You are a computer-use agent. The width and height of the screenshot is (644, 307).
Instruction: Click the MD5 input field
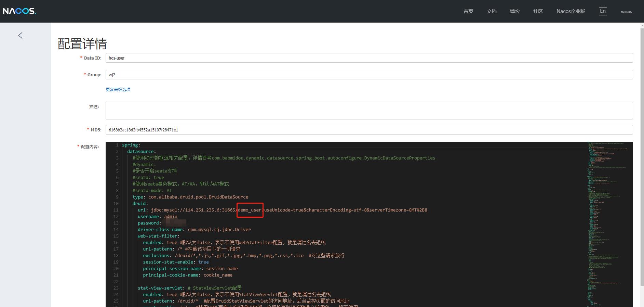(369, 130)
